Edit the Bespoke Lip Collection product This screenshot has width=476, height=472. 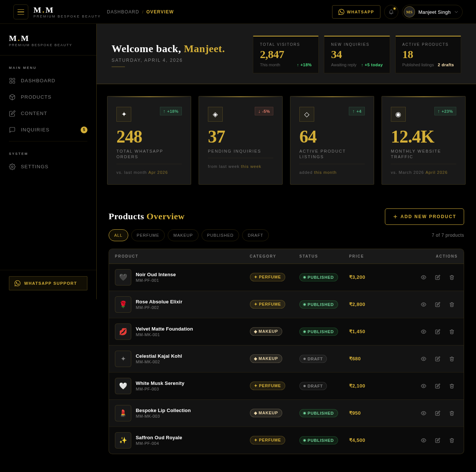tap(438, 413)
